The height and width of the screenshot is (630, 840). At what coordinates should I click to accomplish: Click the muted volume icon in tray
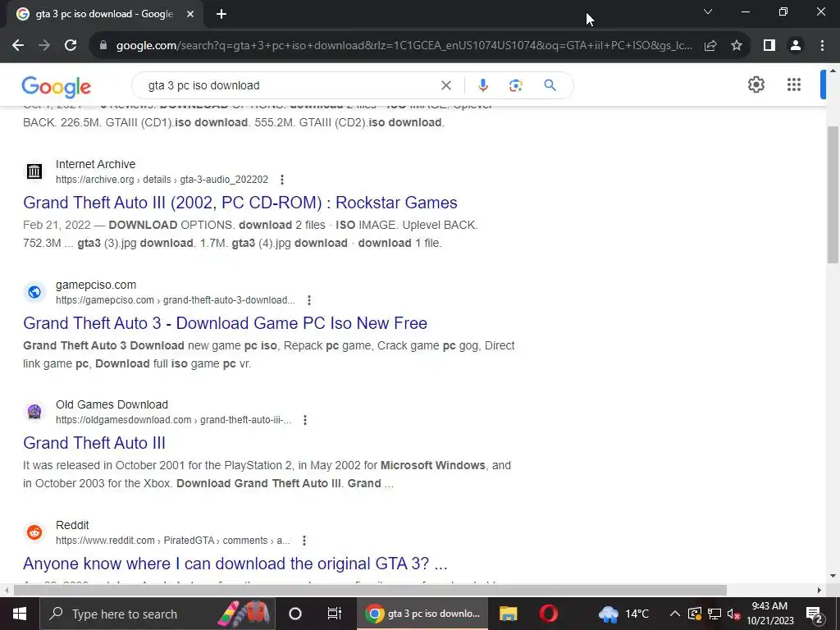[x=734, y=614]
